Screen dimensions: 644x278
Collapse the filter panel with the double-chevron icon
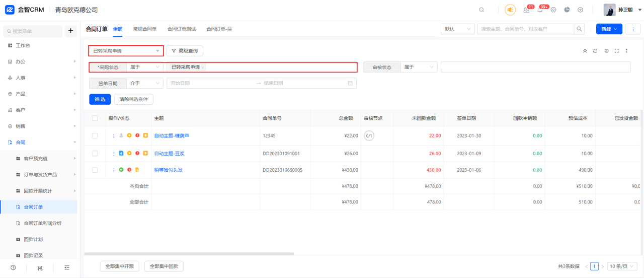click(585, 51)
